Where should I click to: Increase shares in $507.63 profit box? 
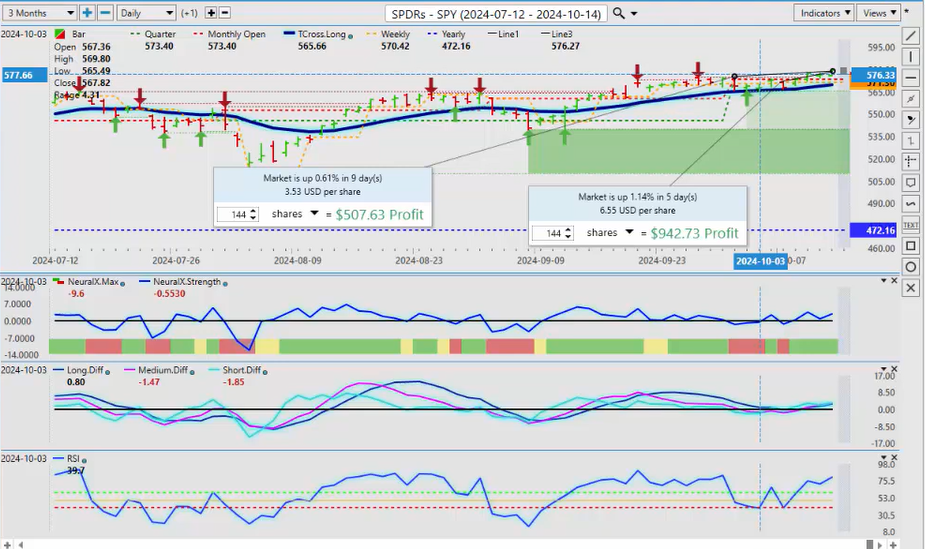[253, 211]
